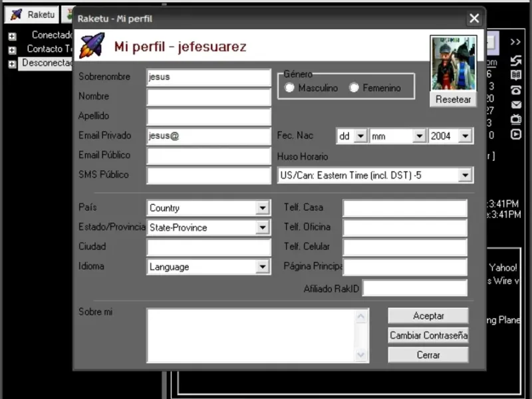Open the birth year 2004 dropdown
Image resolution: width=532 pixels, height=399 pixels.
[x=465, y=136]
